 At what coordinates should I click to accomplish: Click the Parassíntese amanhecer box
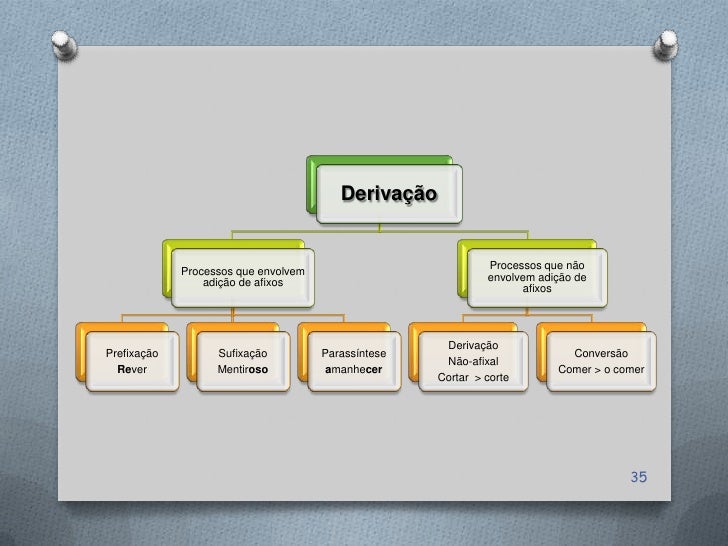point(354,361)
